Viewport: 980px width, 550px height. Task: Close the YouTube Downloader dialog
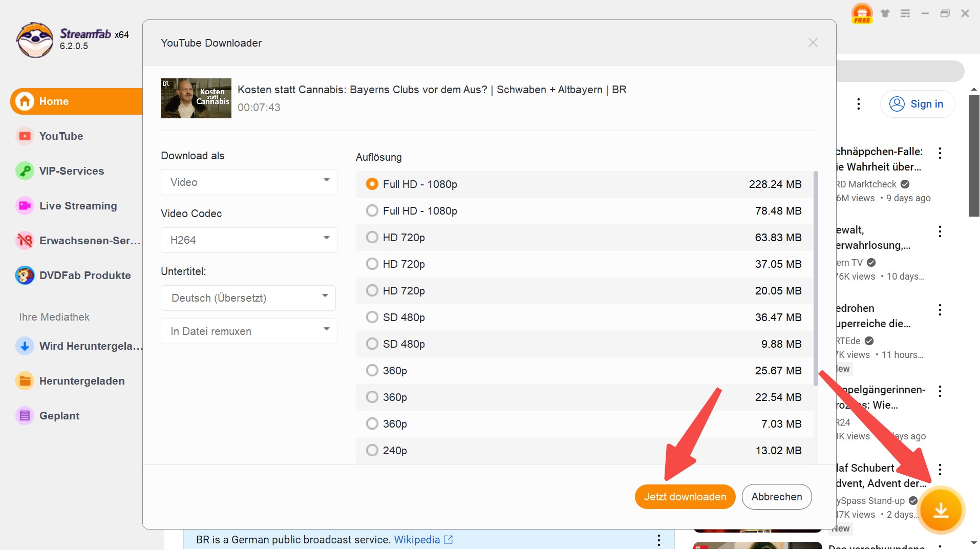coord(813,43)
